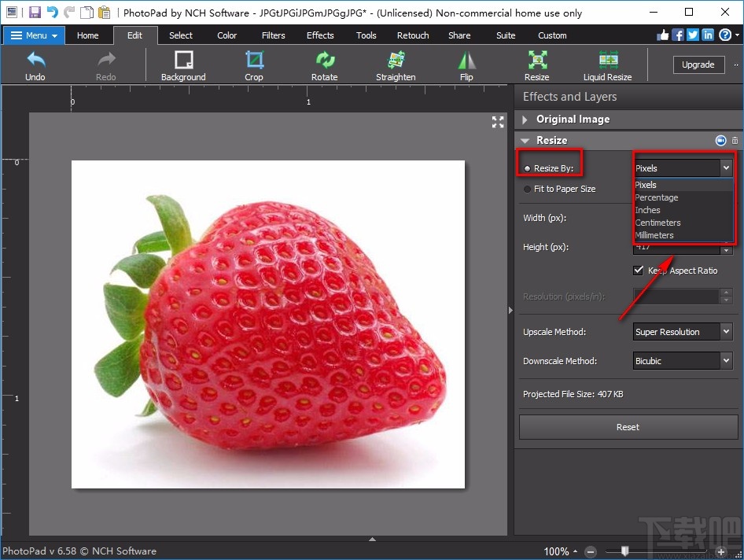
Task: Delete the Resize effect layer
Action: [x=735, y=141]
